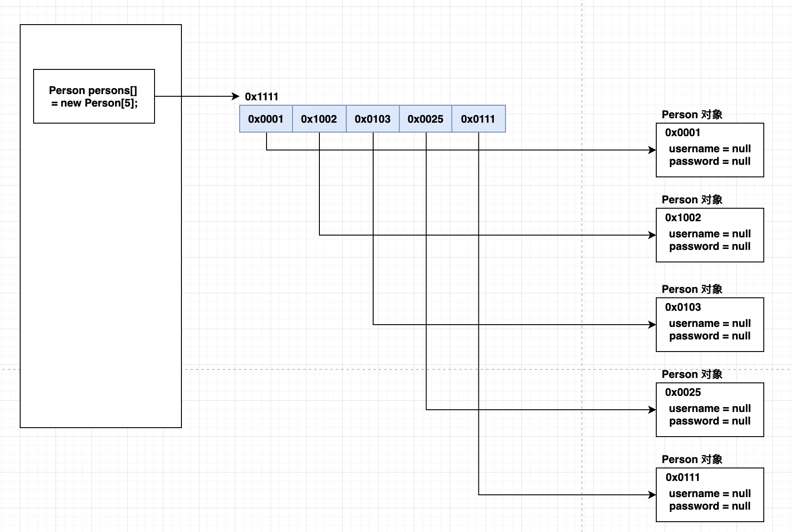The image size is (792, 532).
Task: Select the 0x0111 array cell
Action: [x=479, y=119]
